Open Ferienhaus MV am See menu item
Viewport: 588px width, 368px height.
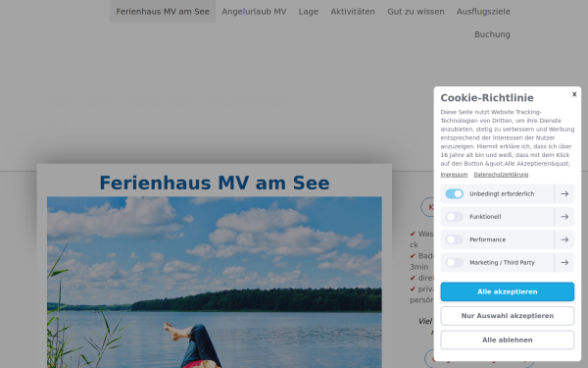163,12
